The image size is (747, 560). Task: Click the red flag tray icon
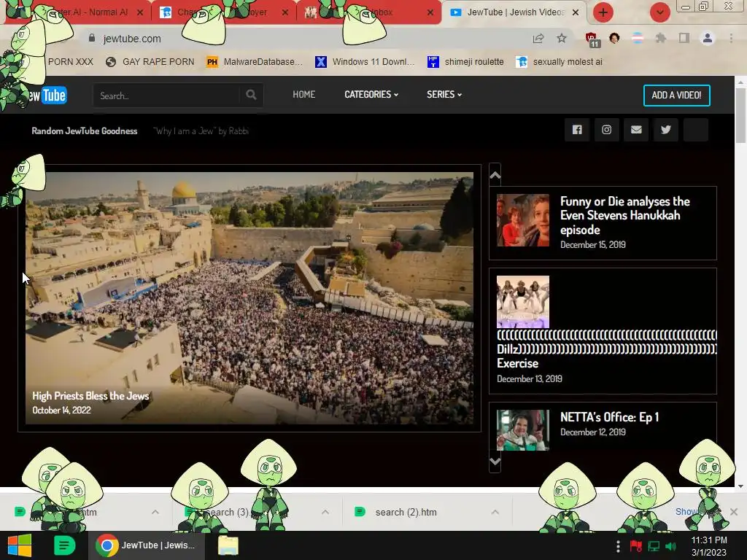coord(636,546)
